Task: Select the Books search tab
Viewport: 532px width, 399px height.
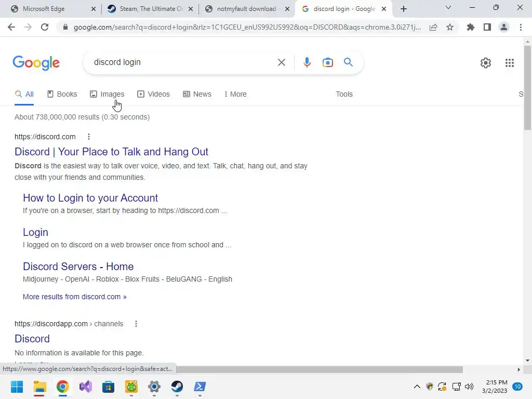Action: coord(62,94)
